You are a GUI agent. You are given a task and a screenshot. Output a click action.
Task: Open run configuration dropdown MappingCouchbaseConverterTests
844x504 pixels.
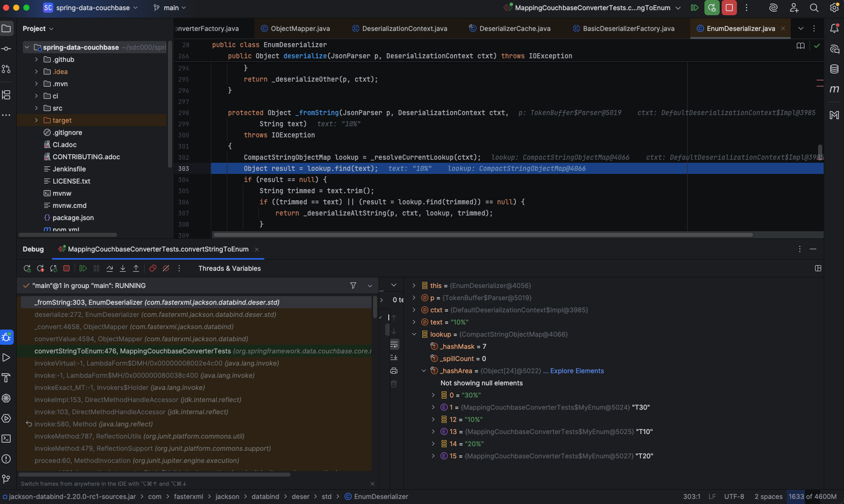592,8
